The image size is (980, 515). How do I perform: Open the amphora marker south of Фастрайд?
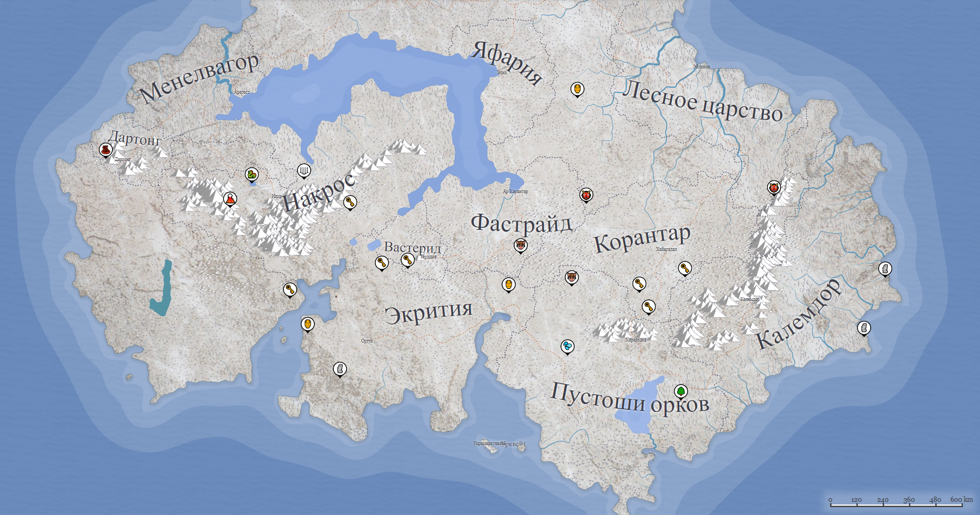[508, 285]
